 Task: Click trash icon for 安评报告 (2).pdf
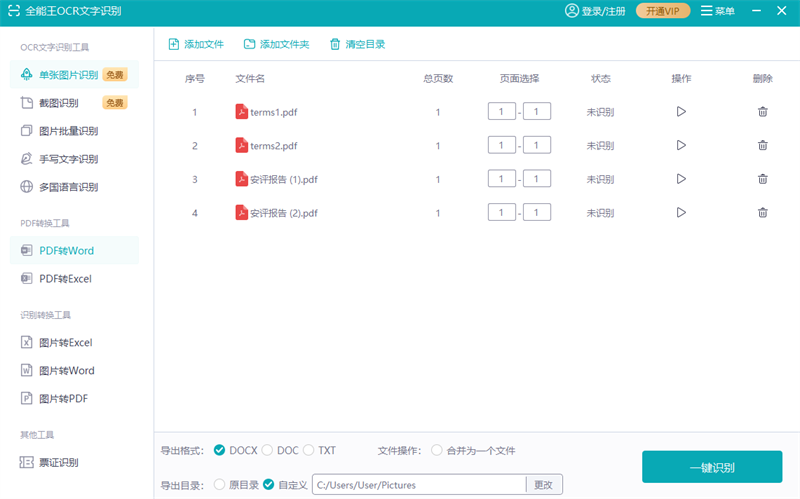click(x=763, y=213)
